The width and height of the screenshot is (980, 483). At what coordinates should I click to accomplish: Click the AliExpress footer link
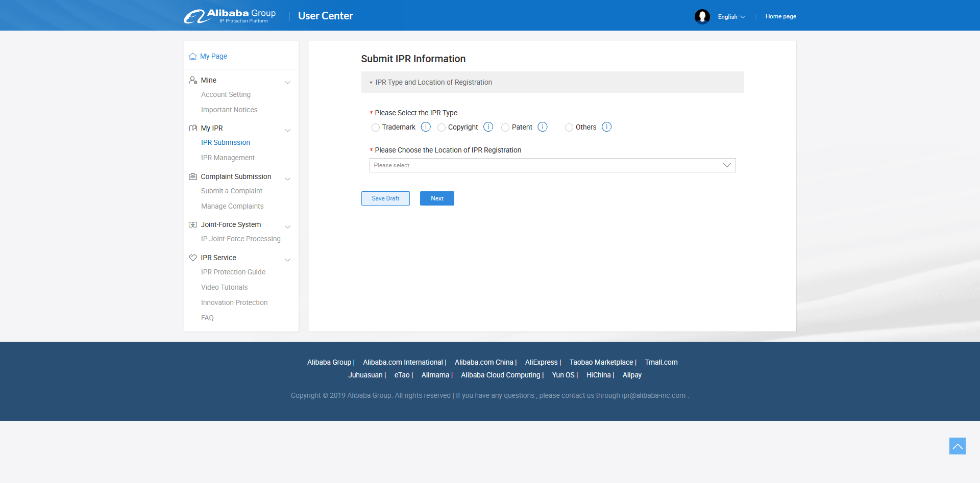(542, 362)
